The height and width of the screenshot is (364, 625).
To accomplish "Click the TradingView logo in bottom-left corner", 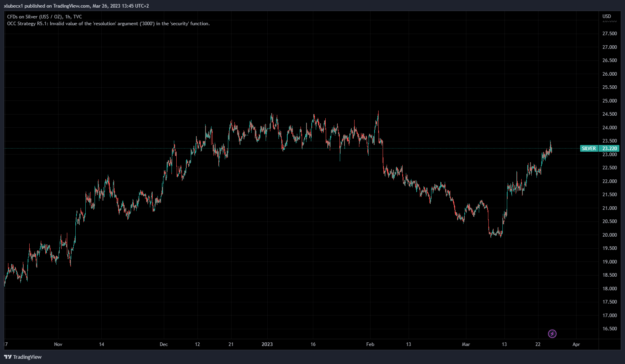I will (x=23, y=357).
